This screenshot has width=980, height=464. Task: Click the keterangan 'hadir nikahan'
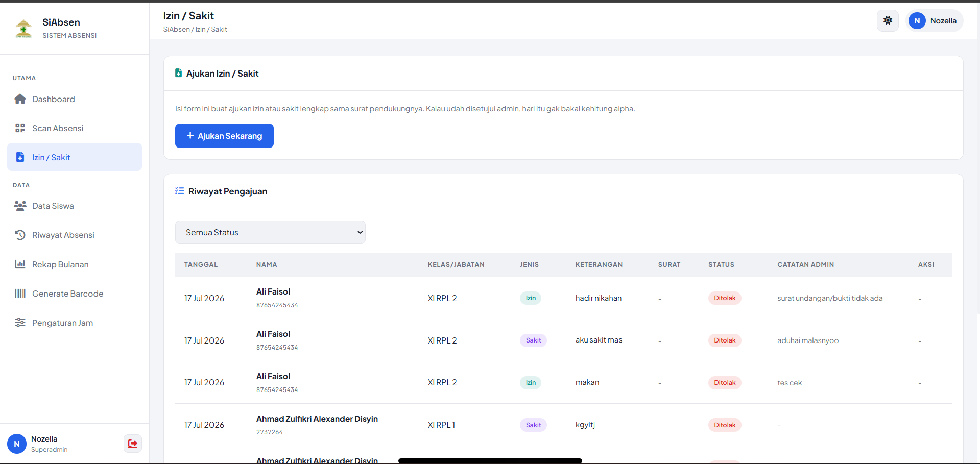tap(599, 298)
